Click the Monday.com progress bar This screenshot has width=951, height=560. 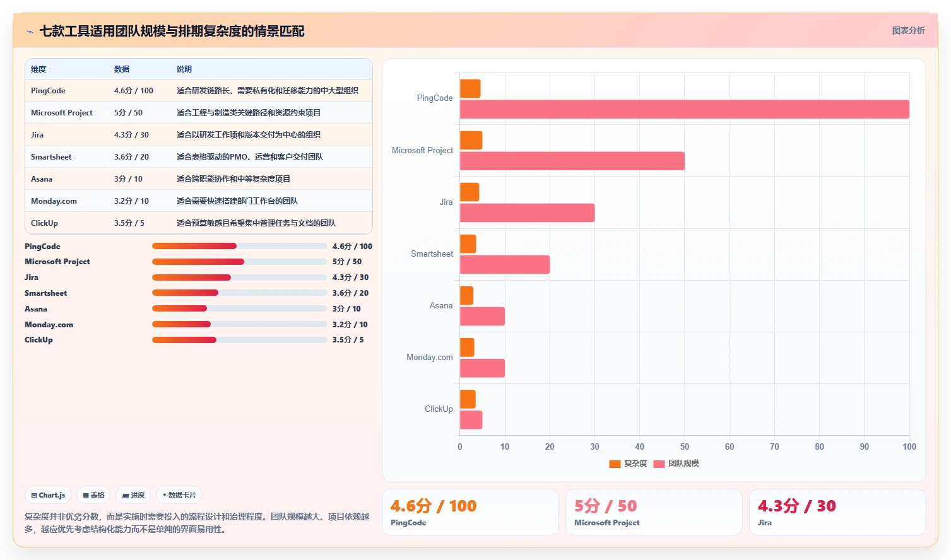click(239, 324)
